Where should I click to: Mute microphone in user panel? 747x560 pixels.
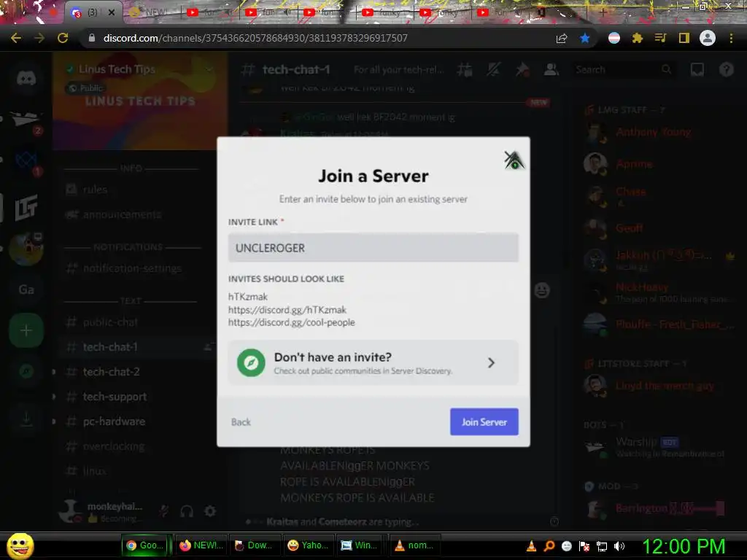click(x=163, y=511)
